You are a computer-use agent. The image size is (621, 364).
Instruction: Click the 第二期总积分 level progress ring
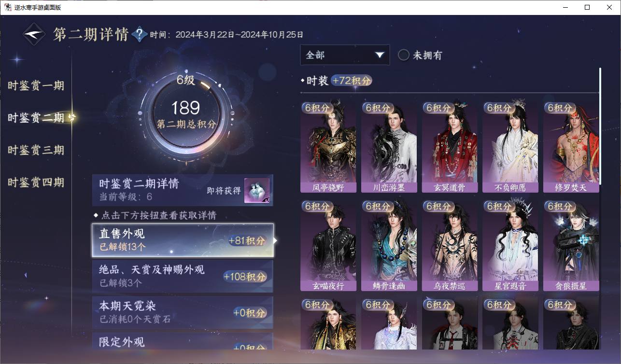186,114
